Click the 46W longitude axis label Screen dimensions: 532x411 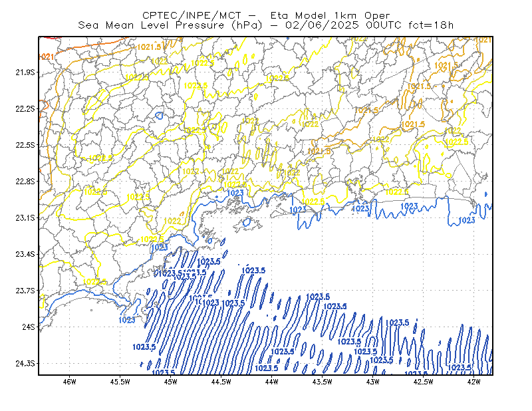point(70,382)
